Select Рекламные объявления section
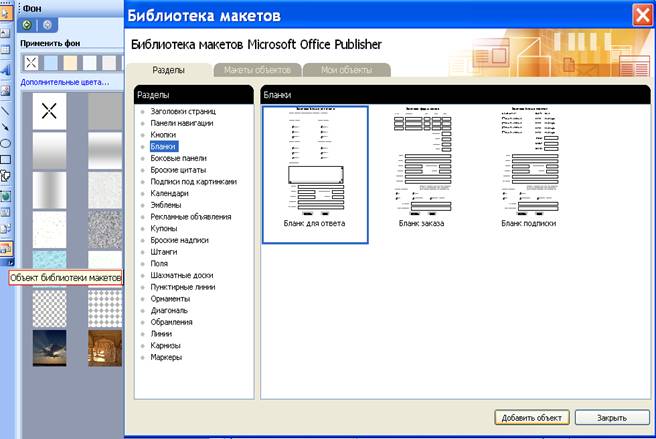This screenshot has width=656, height=439. pyautogui.click(x=191, y=217)
